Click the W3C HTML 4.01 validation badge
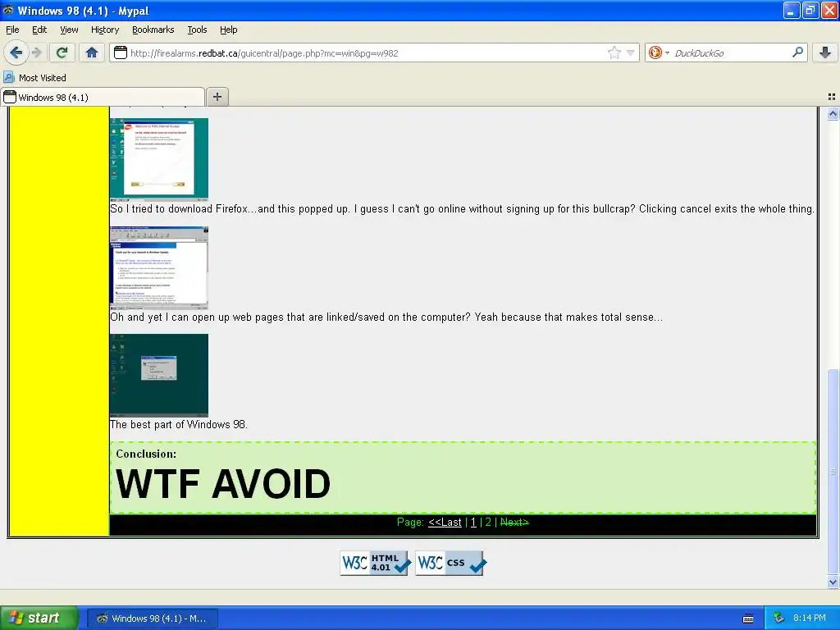840x630 pixels. click(x=374, y=563)
